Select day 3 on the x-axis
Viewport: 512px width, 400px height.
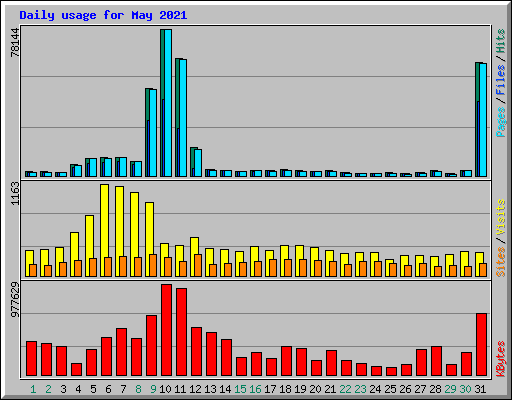pos(63,389)
